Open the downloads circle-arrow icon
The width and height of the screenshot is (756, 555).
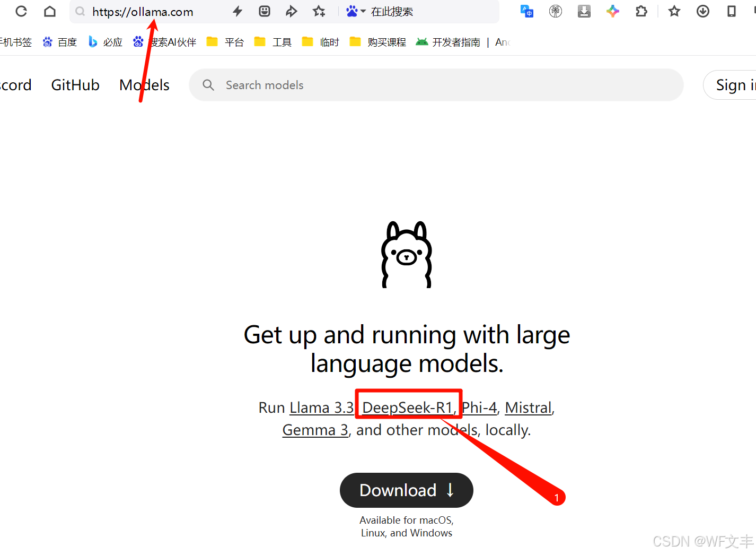pyautogui.click(x=703, y=11)
